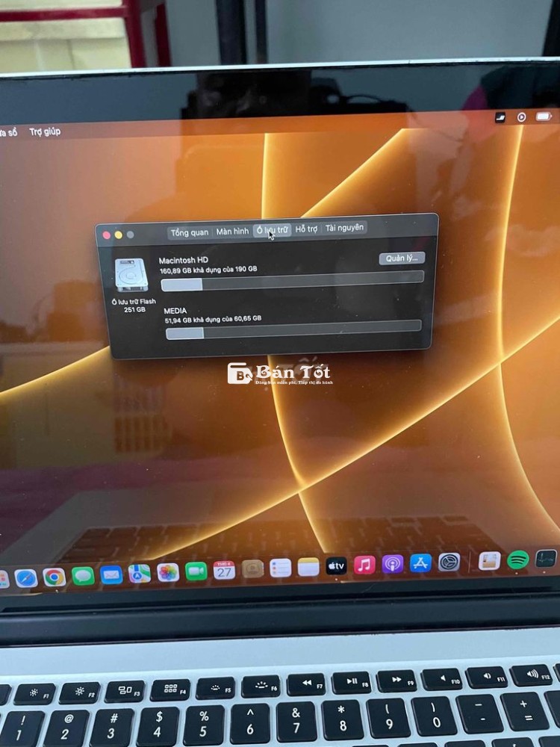This screenshot has height=747, width=560.
Task: Launch Spotify from the Dock
Action: coord(518,560)
